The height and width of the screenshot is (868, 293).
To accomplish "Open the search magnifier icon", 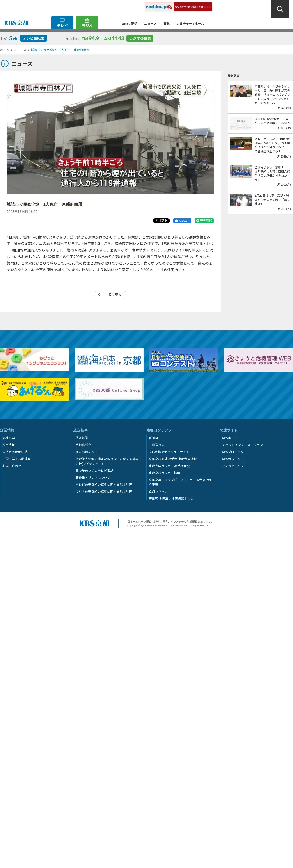I will coord(280,9).
